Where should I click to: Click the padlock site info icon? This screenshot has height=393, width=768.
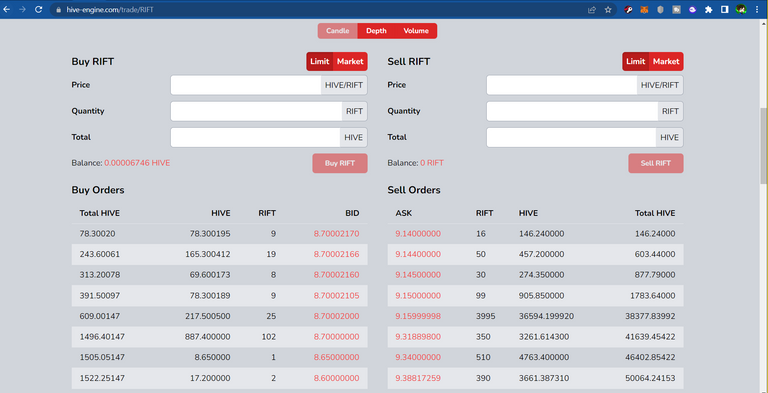coord(59,9)
